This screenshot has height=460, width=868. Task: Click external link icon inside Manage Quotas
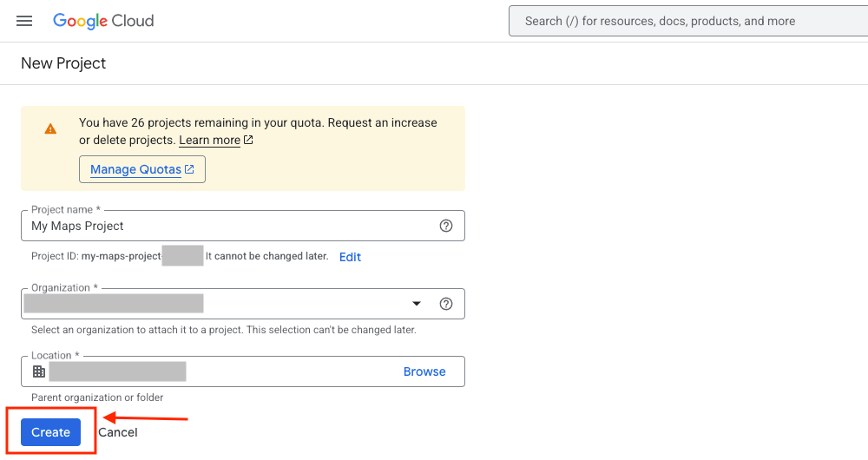tap(189, 169)
